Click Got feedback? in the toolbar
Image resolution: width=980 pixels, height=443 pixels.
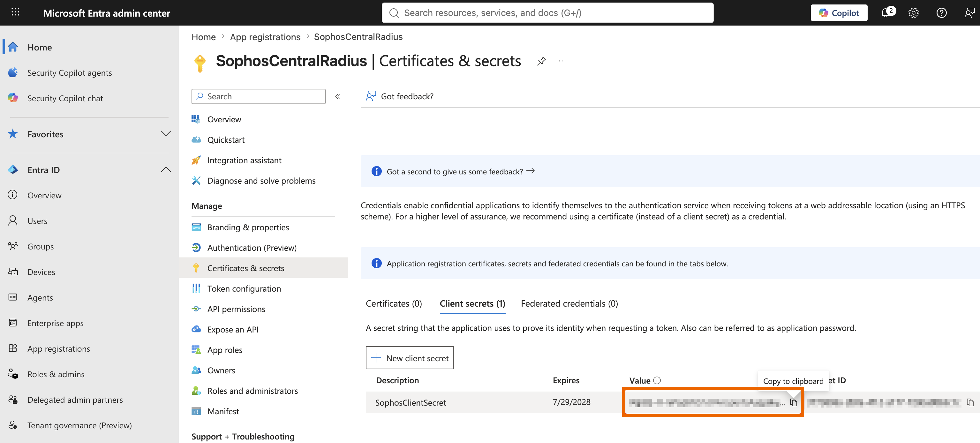399,96
